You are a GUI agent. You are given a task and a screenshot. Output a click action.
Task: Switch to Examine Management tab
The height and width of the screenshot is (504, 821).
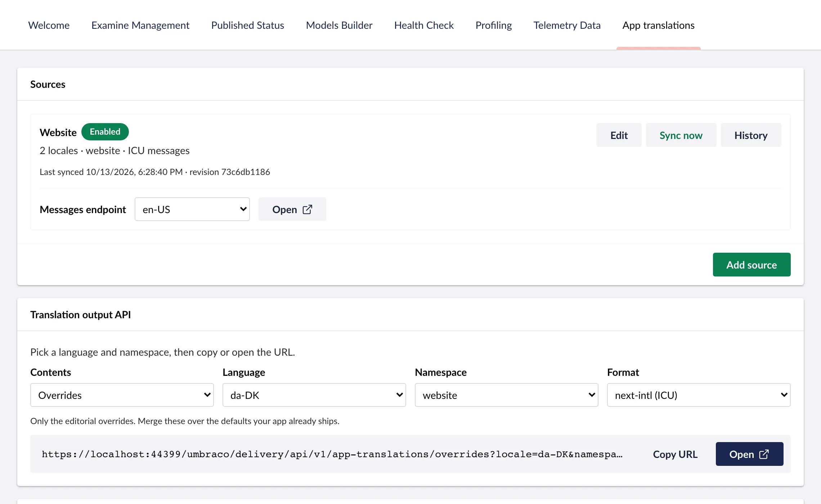pyautogui.click(x=140, y=25)
